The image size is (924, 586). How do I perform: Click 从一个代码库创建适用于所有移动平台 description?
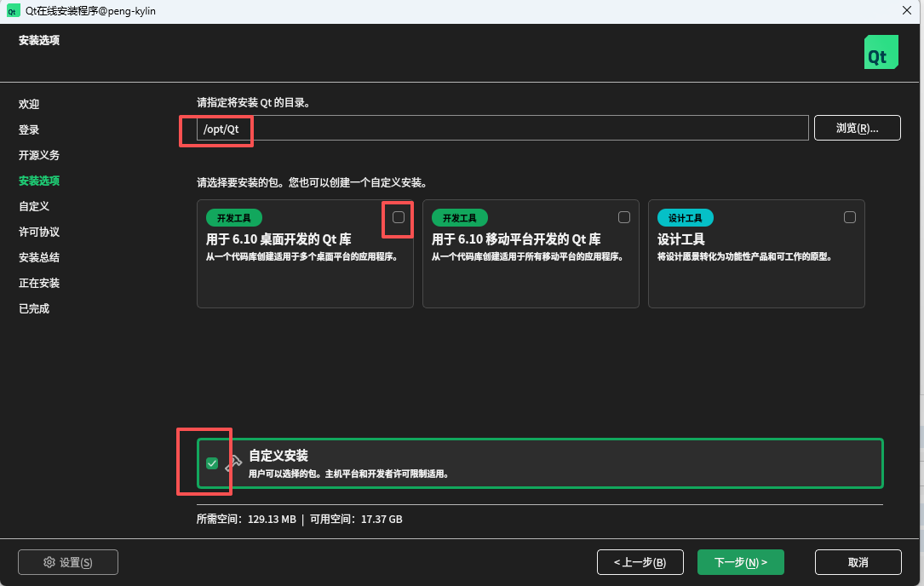pyautogui.click(x=529, y=257)
